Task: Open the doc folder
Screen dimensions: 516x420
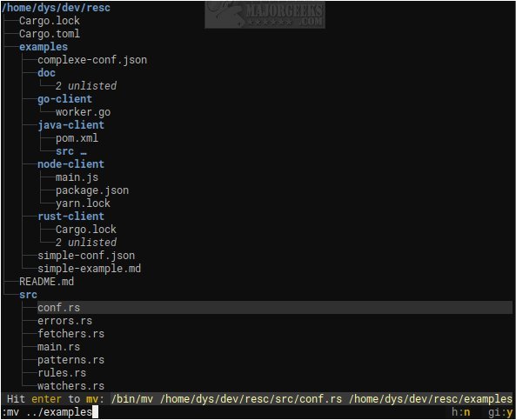Action: coord(46,73)
